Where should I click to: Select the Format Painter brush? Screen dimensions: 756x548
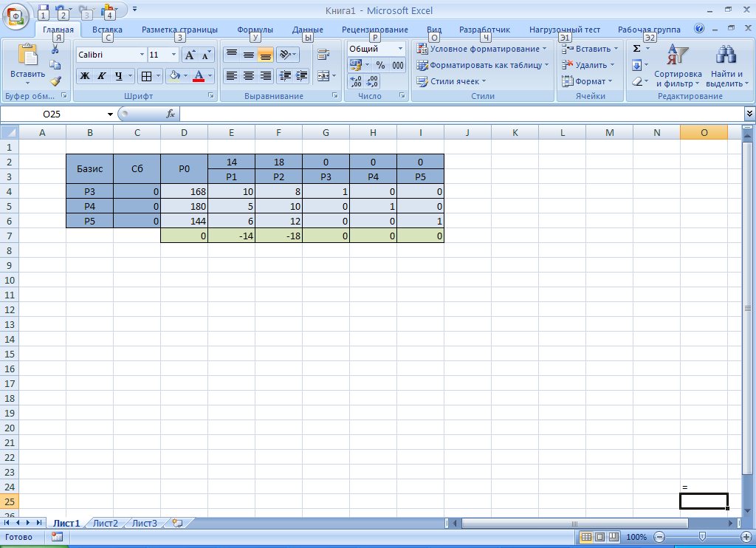click(x=55, y=81)
